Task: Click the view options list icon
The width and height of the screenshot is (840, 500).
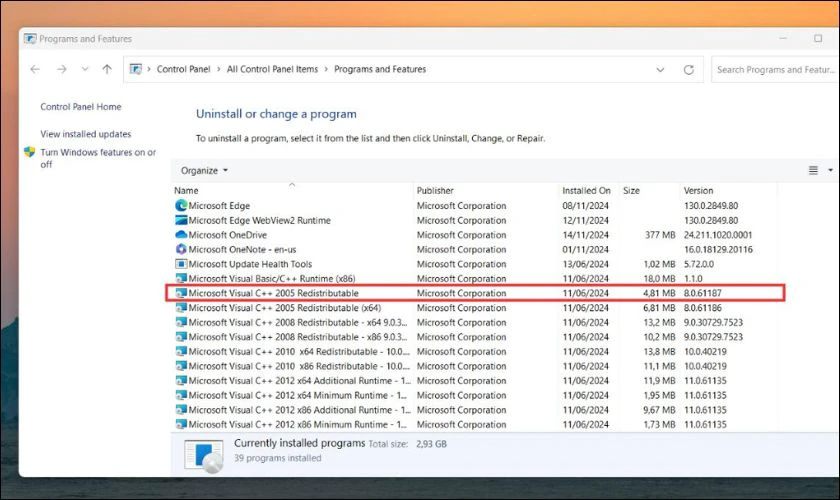Action: pyautogui.click(x=813, y=170)
